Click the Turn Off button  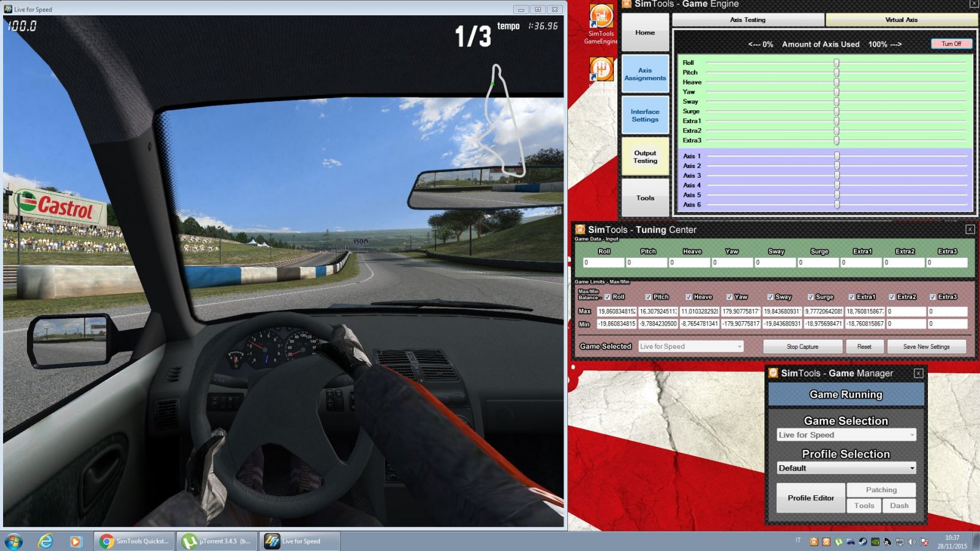pyautogui.click(x=951, y=44)
